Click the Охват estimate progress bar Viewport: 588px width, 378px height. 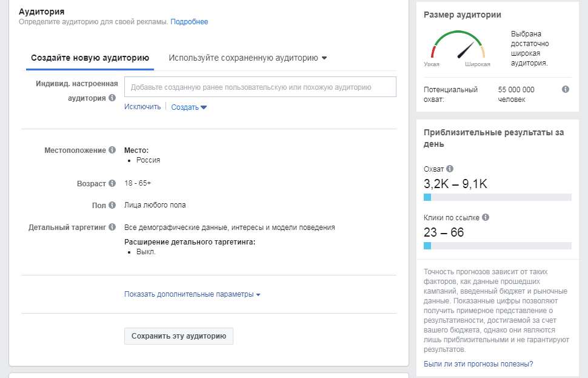point(498,197)
